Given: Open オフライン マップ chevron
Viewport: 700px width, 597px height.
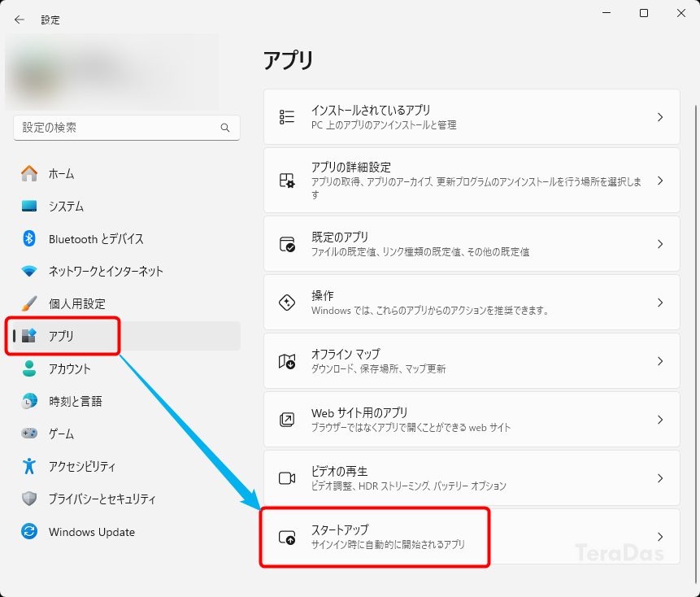Looking at the screenshot, I should [660, 361].
